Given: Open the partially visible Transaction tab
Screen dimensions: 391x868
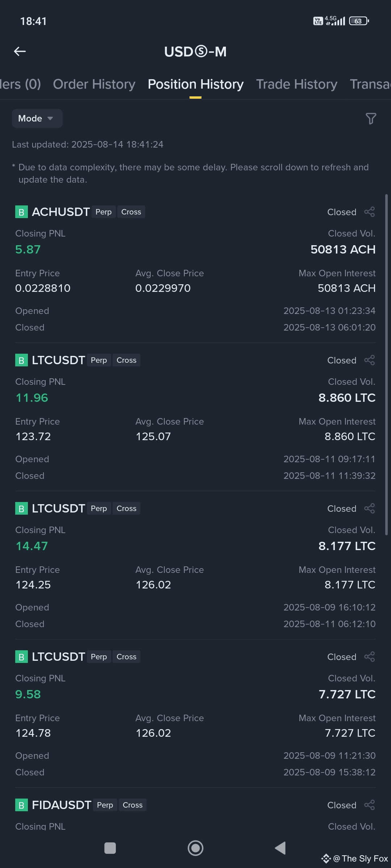Looking at the screenshot, I should [x=370, y=84].
